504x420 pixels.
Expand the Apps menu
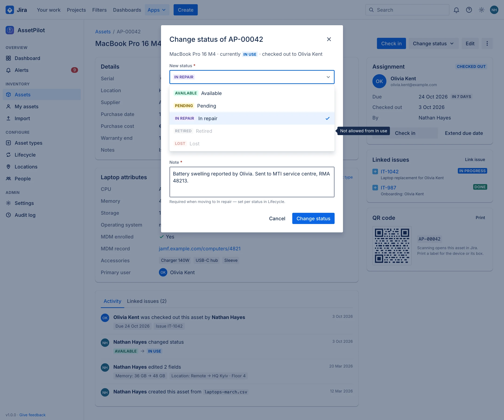[x=157, y=10]
